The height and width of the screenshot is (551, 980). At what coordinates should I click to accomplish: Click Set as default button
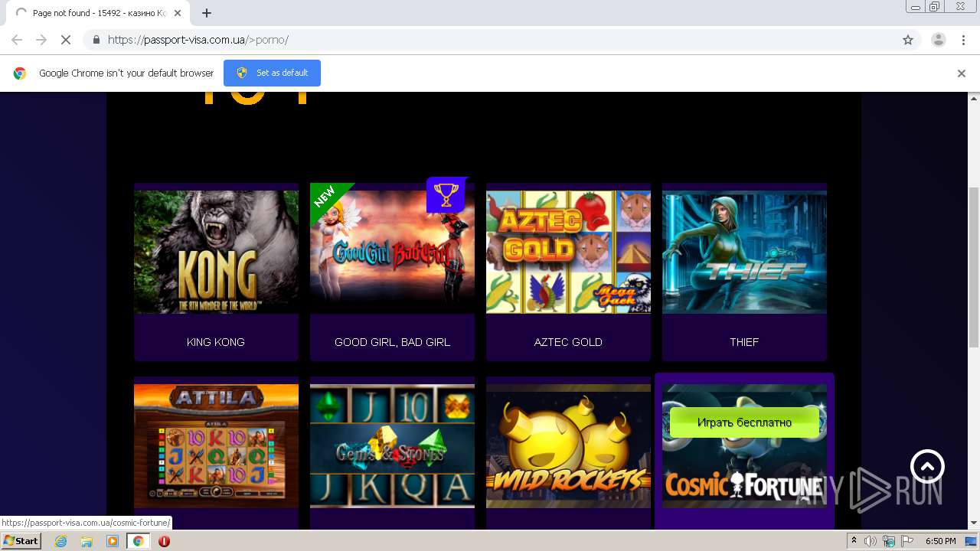(272, 73)
